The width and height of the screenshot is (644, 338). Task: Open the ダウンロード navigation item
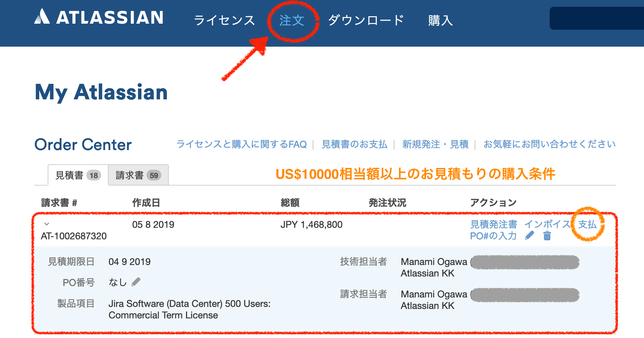(x=366, y=20)
